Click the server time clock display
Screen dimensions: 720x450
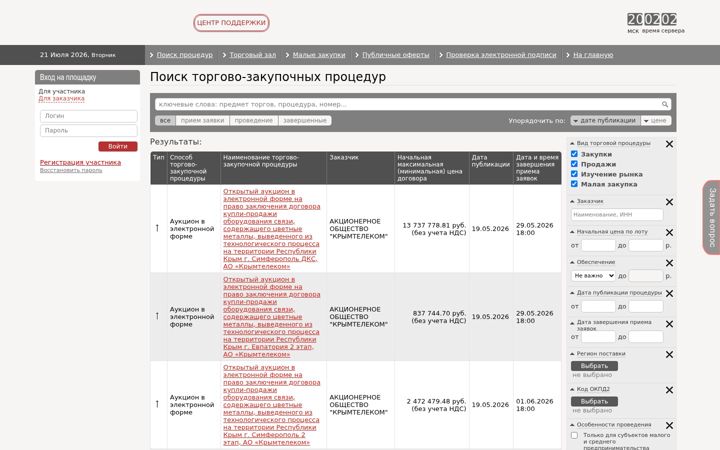pos(652,19)
